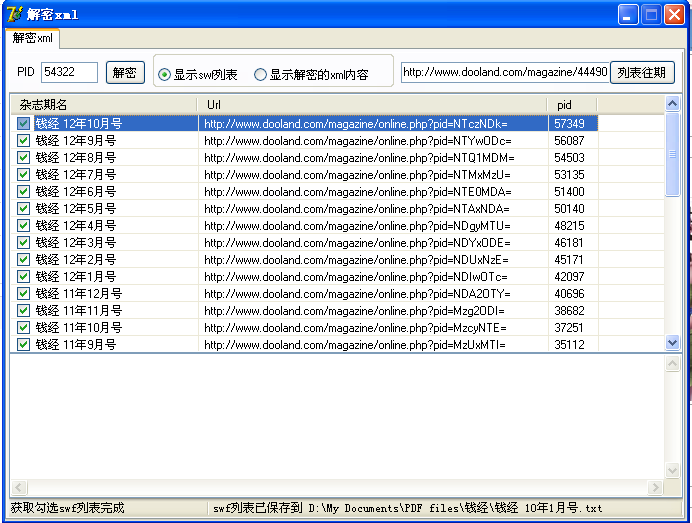The height and width of the screenshot is (523, 692).
Task: Close the 解密xml window
Action: pos(674,15)
